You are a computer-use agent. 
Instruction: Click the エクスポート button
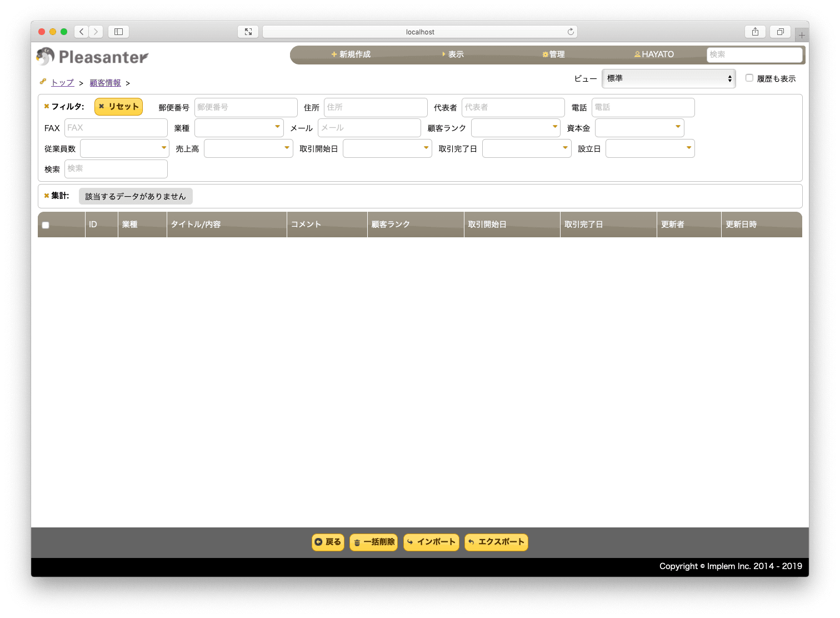pos(496,542)
